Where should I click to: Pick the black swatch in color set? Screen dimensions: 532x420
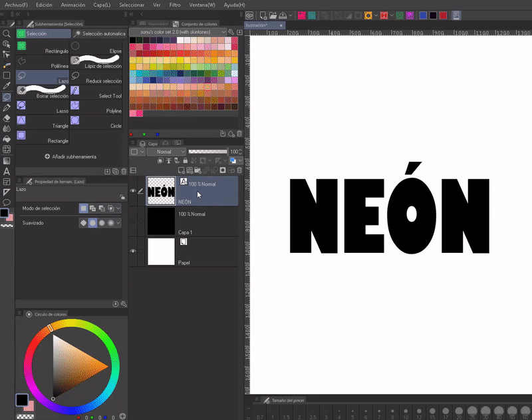click(x=132, y=40)
